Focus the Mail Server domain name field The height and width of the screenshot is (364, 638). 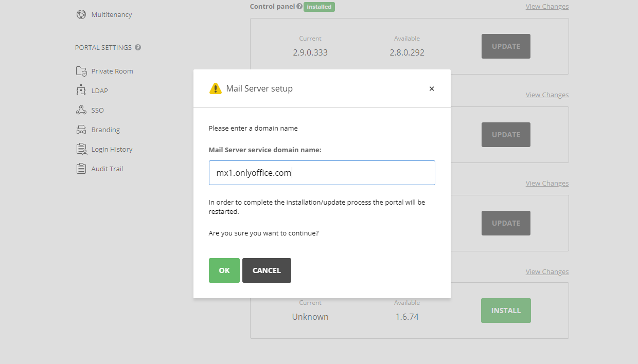pos(322,173)
